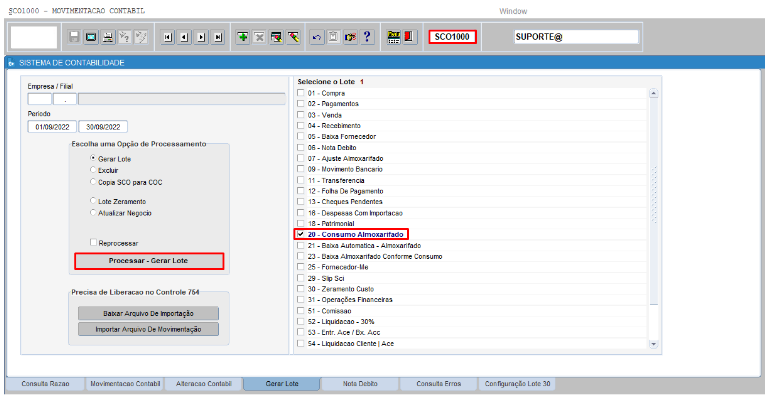Check 18 - Patrimonial checkbox
767x395 pixels.
(x=301, y=223)
